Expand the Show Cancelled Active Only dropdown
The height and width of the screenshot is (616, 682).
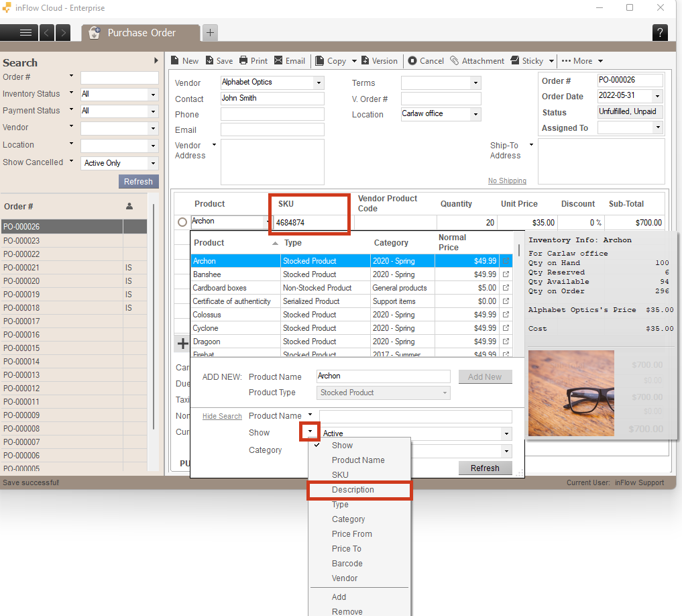[153, 163]
